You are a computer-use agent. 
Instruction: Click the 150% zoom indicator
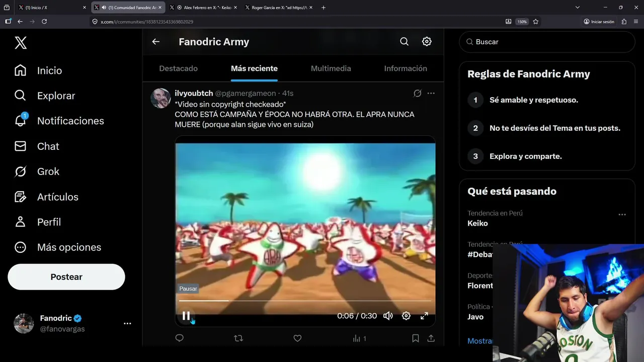(522, 22)
